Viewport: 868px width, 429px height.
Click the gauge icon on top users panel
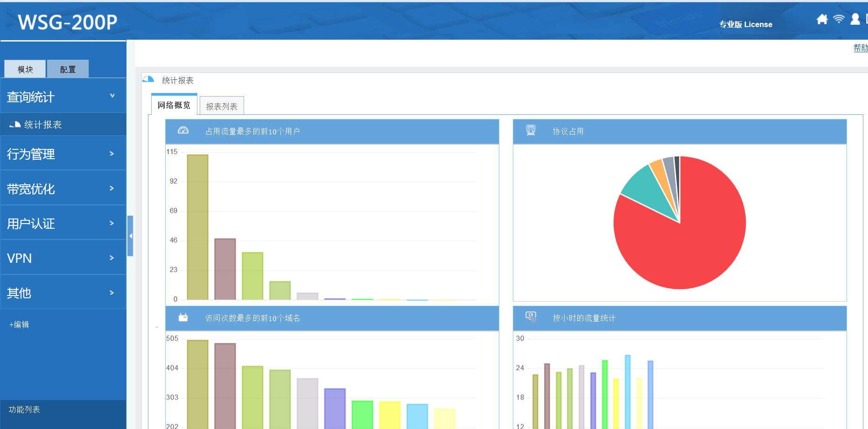[x=183, y=131]
